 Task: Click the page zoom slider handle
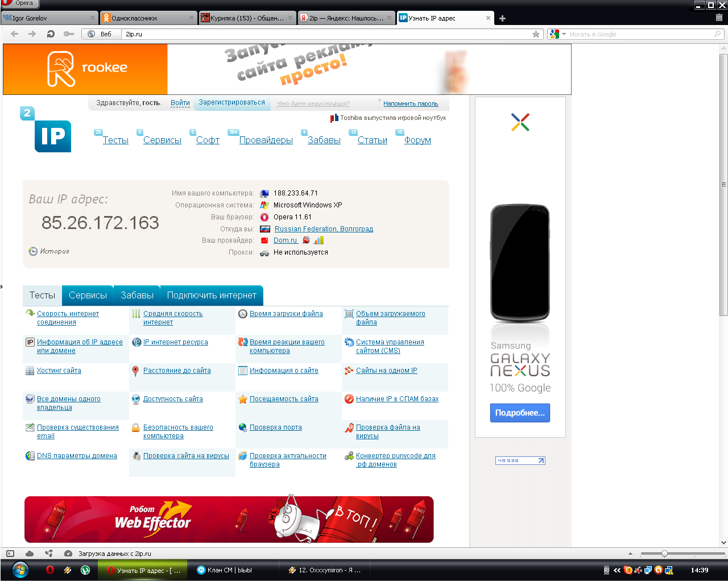(x=664, y=554)
